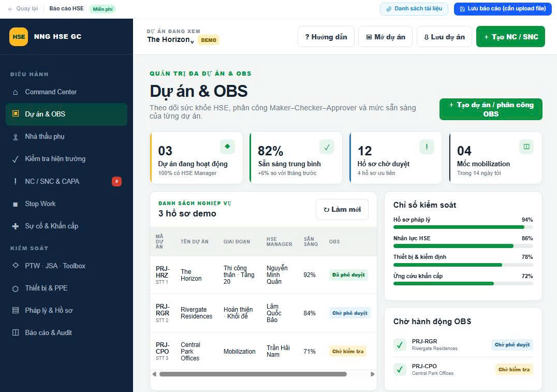Click the Ứng cứu khẩn cấp 72% bar

[x=463, y=284]
